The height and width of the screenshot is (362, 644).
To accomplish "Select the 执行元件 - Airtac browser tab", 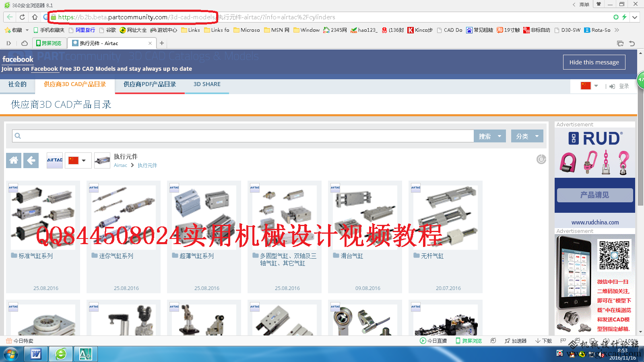I will (112, 43).
